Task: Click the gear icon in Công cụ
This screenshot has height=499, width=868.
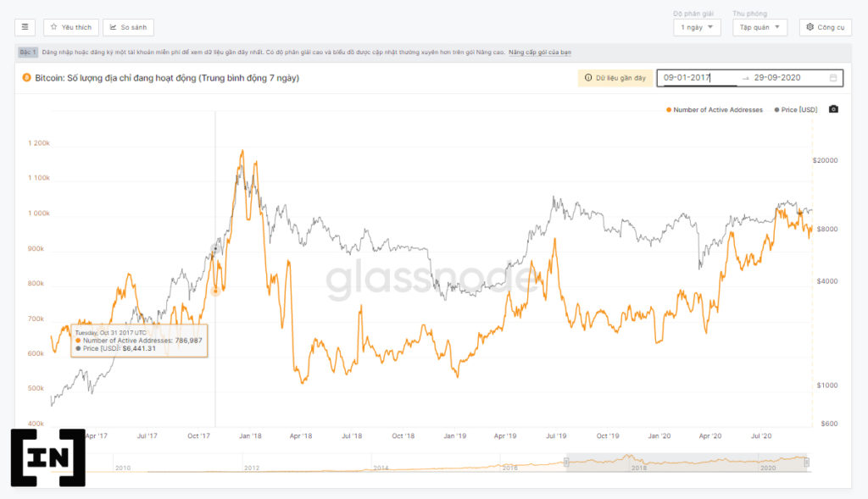Action: pyautogui.click(x=810, y=27)
